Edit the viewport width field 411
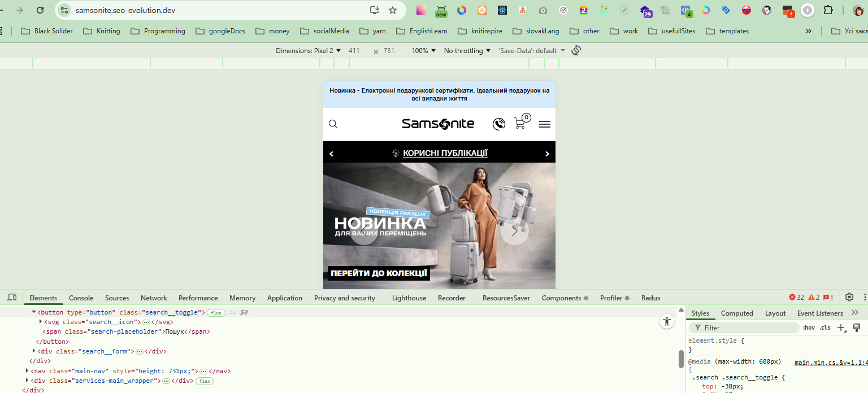This screenshot has height=393, width=868. (354, 50)
